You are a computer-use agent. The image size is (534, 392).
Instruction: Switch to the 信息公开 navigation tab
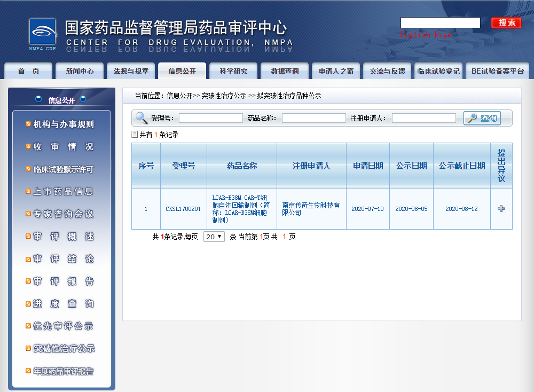tap(182, 71)
